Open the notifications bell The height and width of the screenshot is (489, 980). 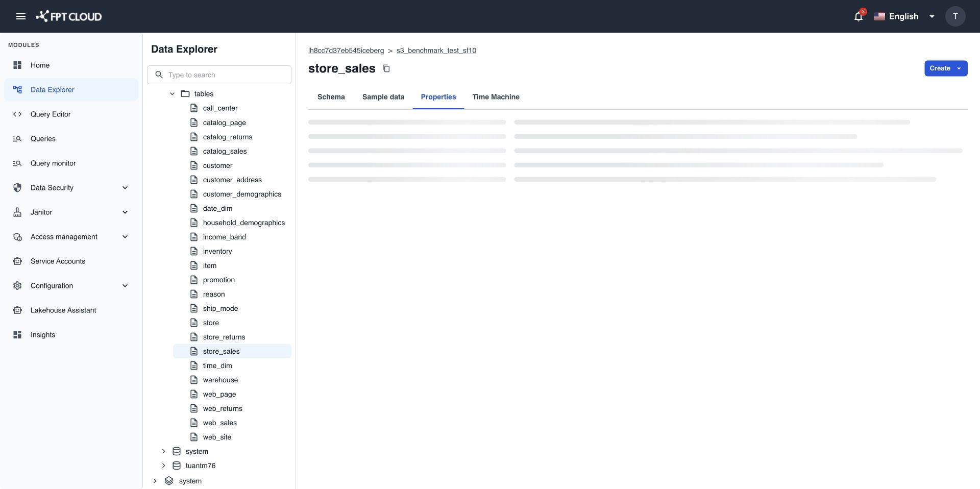point(859,16)
